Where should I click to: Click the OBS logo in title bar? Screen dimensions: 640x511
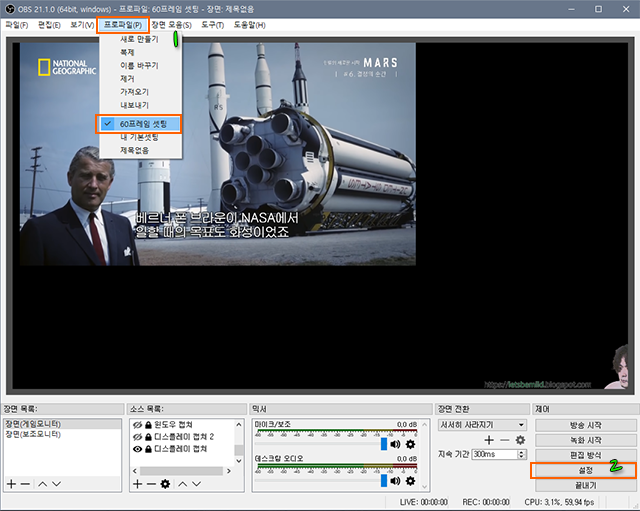[x=10, y=9]
